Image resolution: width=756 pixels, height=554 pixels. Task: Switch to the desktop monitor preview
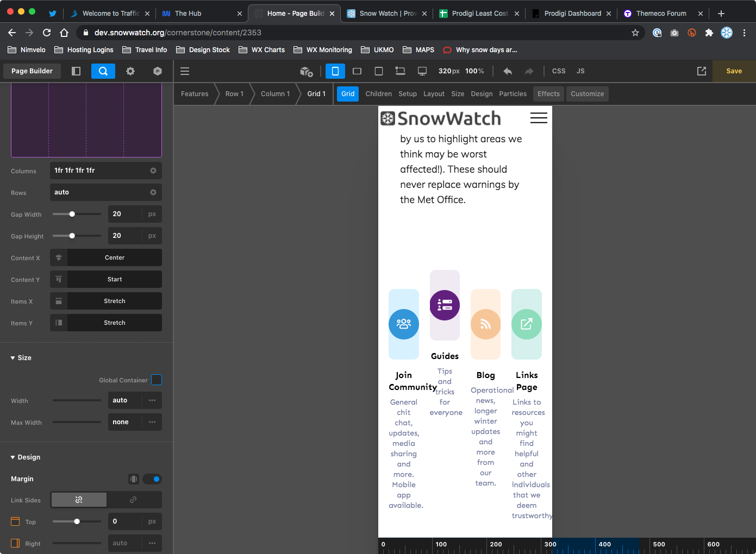(422, 71)
